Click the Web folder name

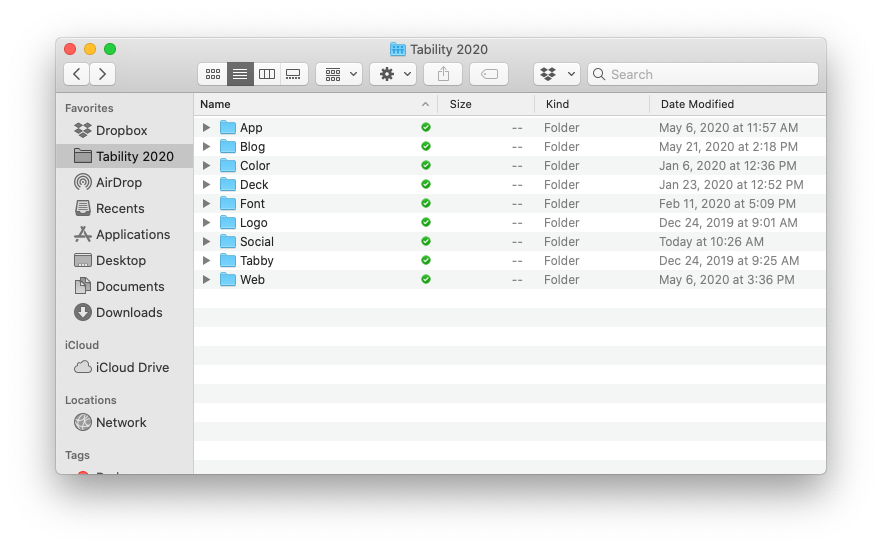253,280
